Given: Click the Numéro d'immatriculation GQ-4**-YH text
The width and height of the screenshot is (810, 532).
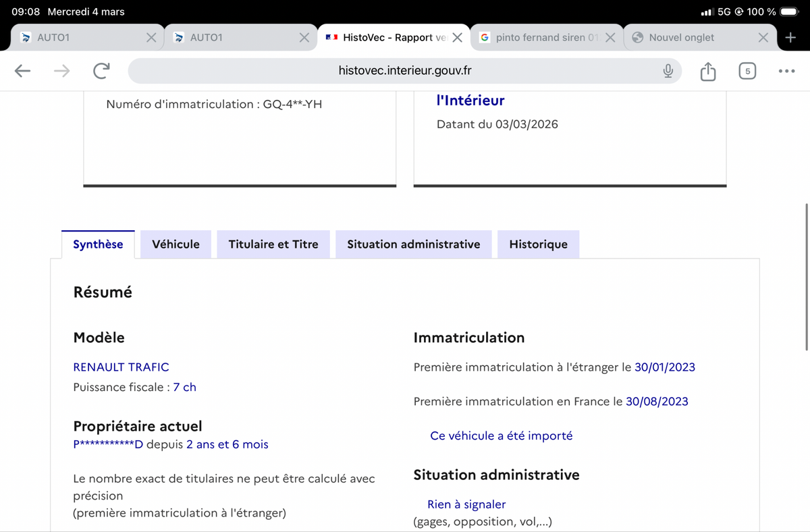Looking at the screenshot, I should point(214,105).
